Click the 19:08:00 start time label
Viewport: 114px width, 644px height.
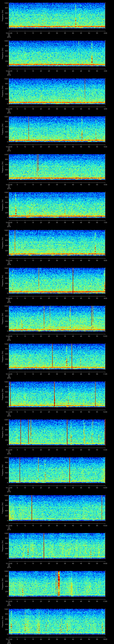point(9,298)
